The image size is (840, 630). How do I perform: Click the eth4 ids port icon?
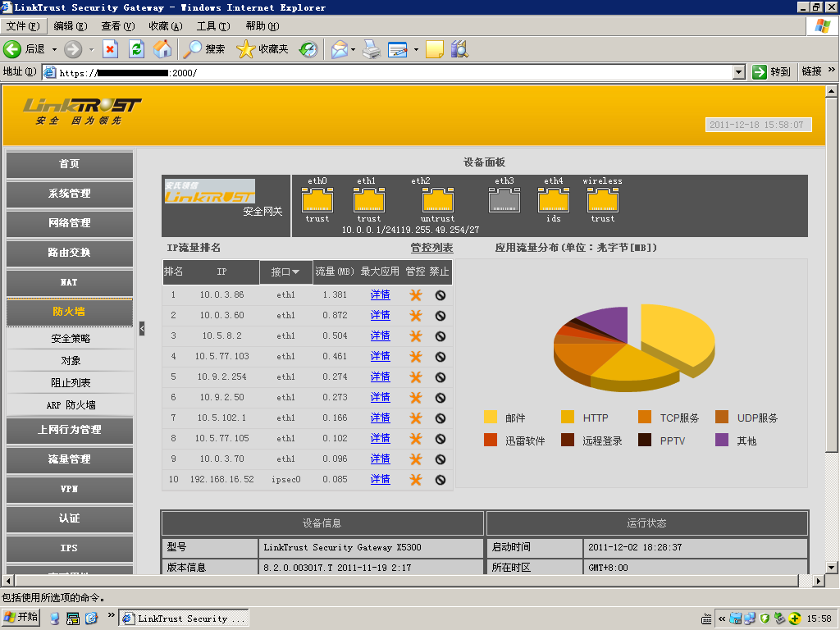(x=554, y=200)
